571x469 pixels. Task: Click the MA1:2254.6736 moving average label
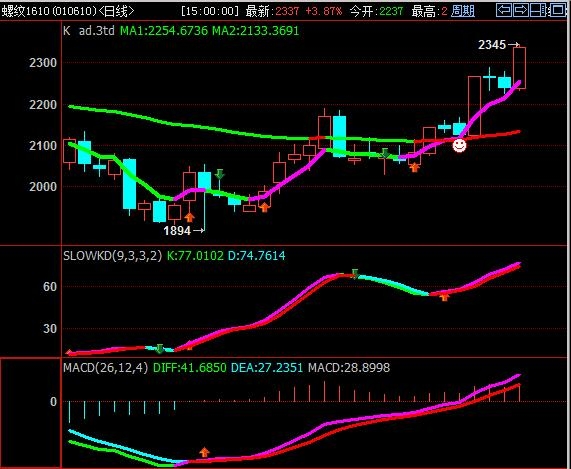pyautogui.click(x=164, y=31)
